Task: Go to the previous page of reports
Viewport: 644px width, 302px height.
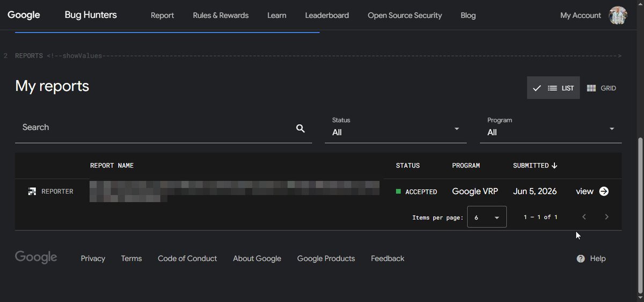Action: coord(584,217)
